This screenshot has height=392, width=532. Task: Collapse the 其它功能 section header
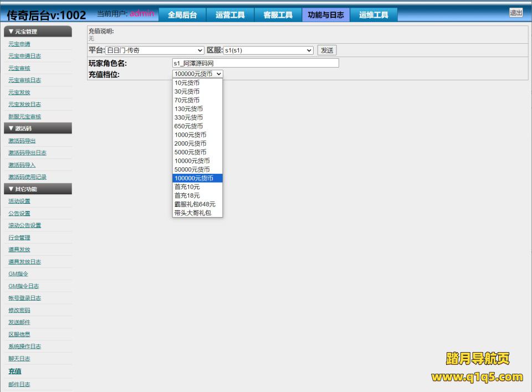37,189
